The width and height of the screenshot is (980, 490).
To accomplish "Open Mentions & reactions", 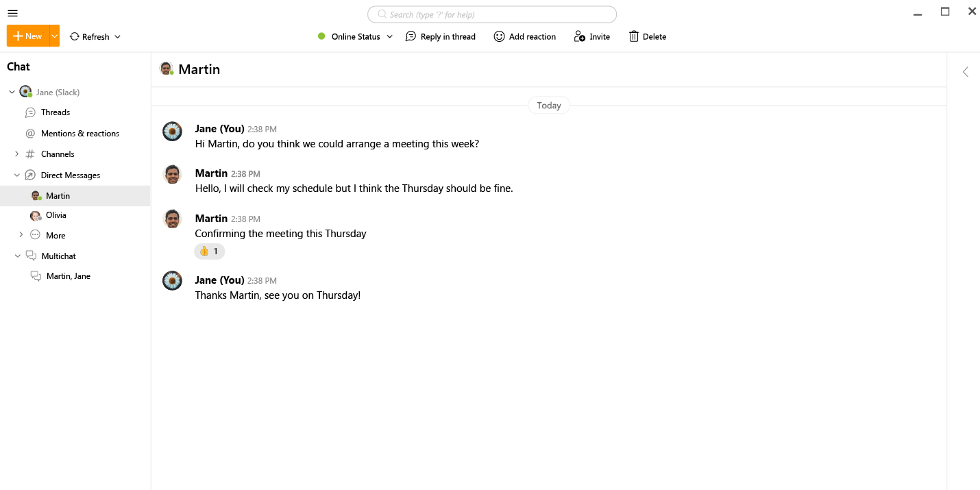I will 79,134.
